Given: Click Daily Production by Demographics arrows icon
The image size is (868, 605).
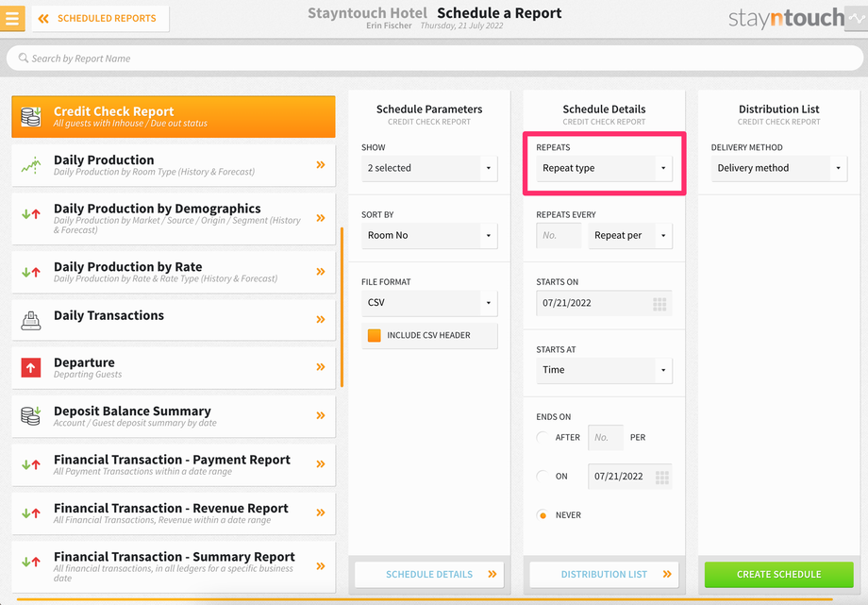Looking at the screenshot, I should [31, 214].
